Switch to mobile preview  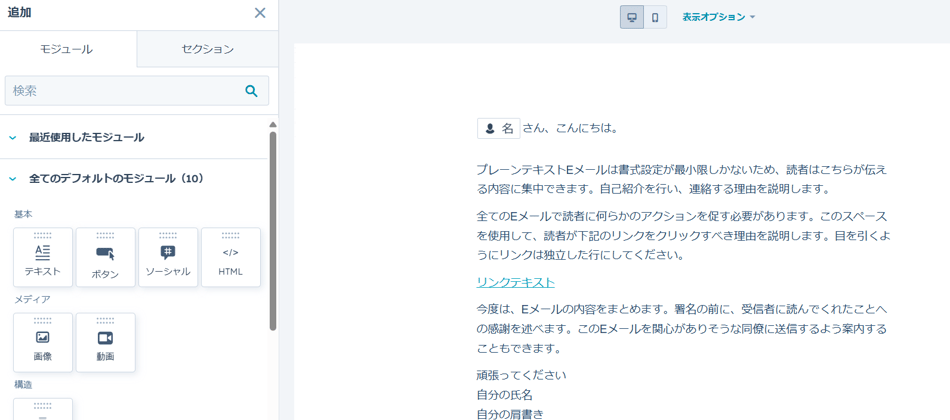(x=655, y=17)
